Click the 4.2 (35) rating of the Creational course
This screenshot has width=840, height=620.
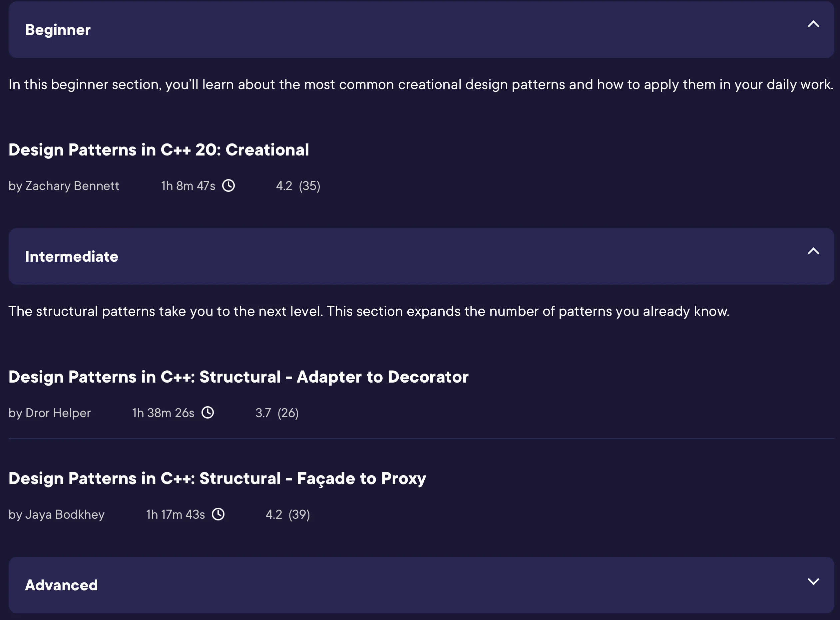pyautogui.click(x=298, y=186)
